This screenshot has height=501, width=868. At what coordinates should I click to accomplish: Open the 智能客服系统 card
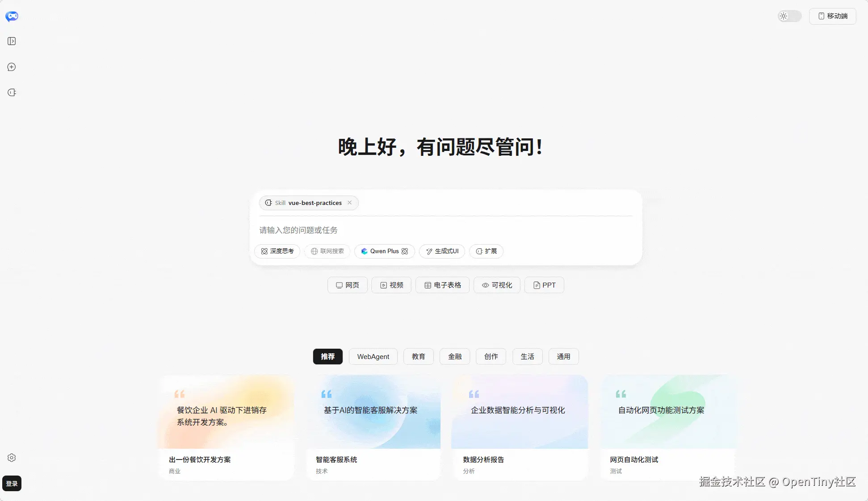tap(373, 428)
